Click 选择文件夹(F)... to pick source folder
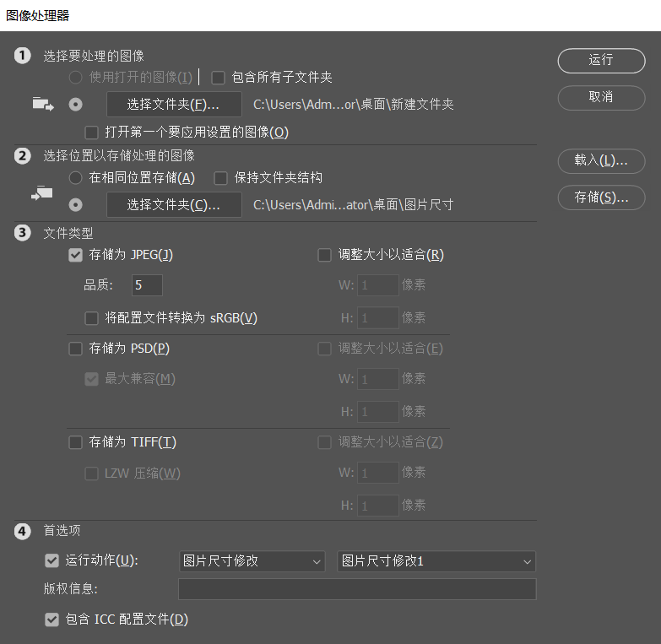 coord(174,104)
